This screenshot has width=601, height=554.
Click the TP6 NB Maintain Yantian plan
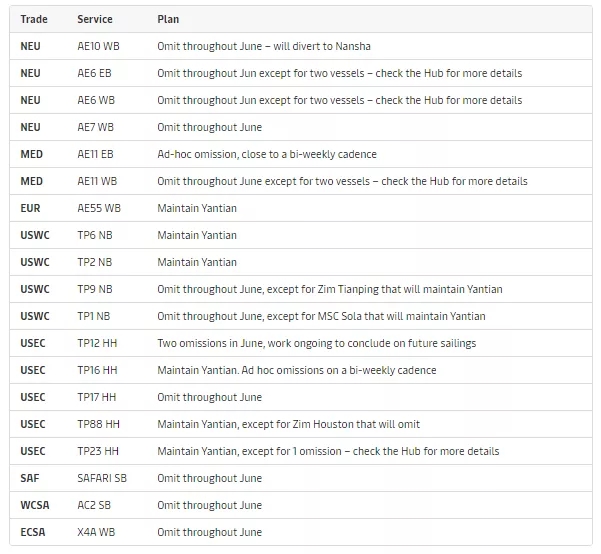click(197, 236)
